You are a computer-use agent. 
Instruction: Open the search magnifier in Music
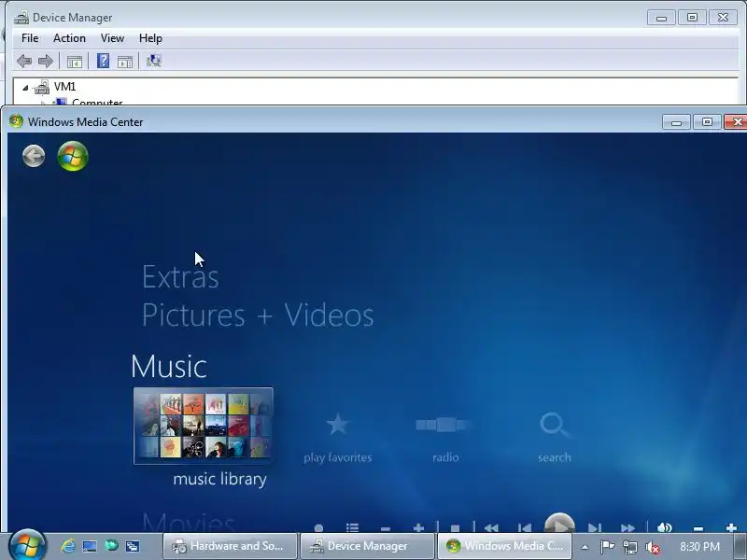click(x=554, y=425)
